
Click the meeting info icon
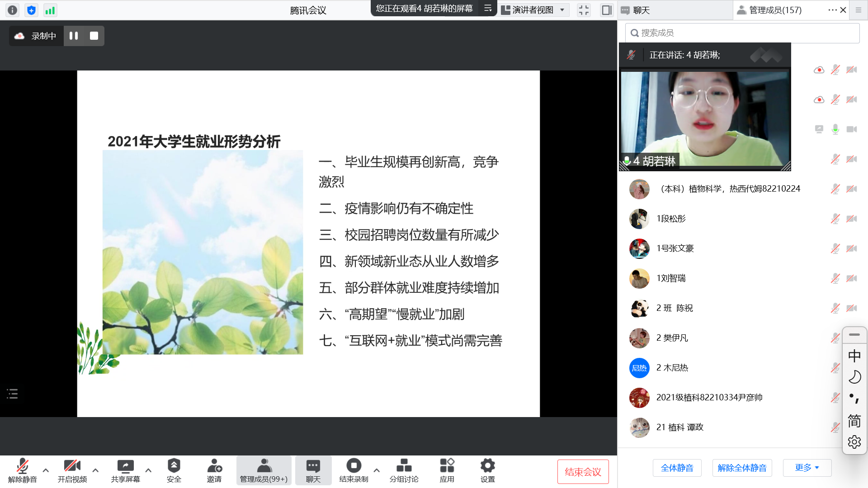click(x=13, y=10)
